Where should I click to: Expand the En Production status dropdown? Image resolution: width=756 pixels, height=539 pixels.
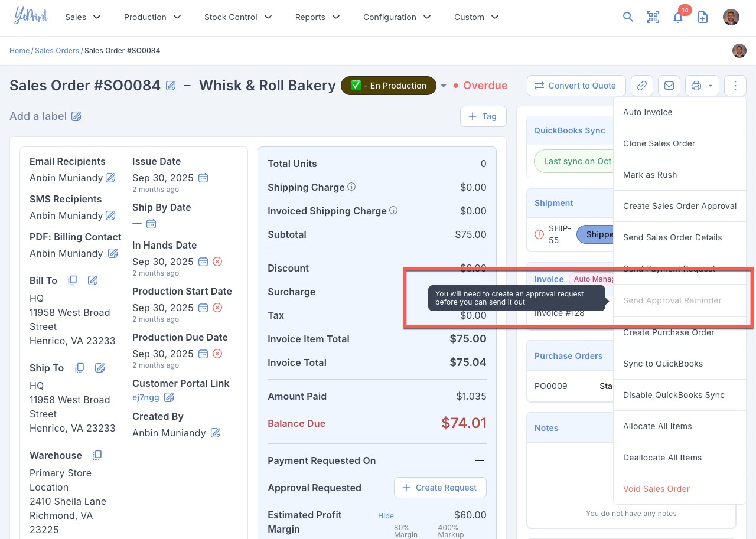(x=444, y=86)
